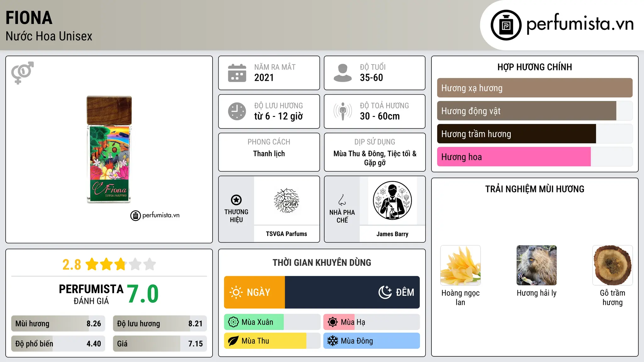Open the Fiona perfume bottle image
This screenshot has width=644, height=362.
tap(109, 149)
